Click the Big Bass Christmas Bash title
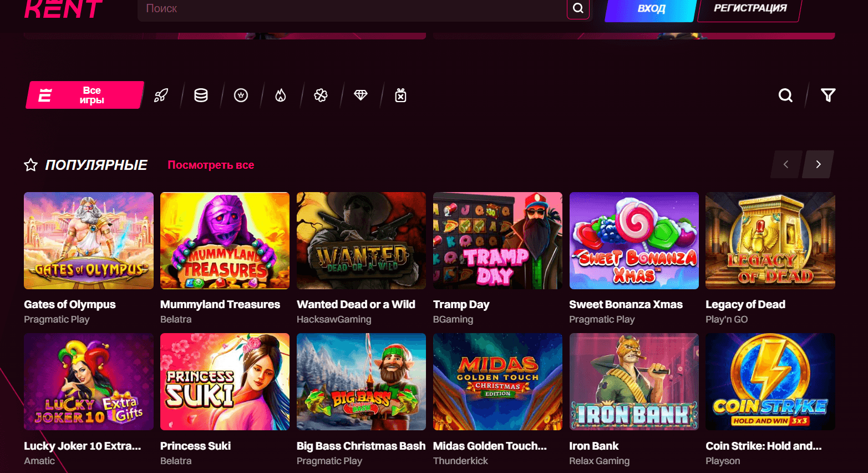 pyautogui.click(x=361, y=446)
